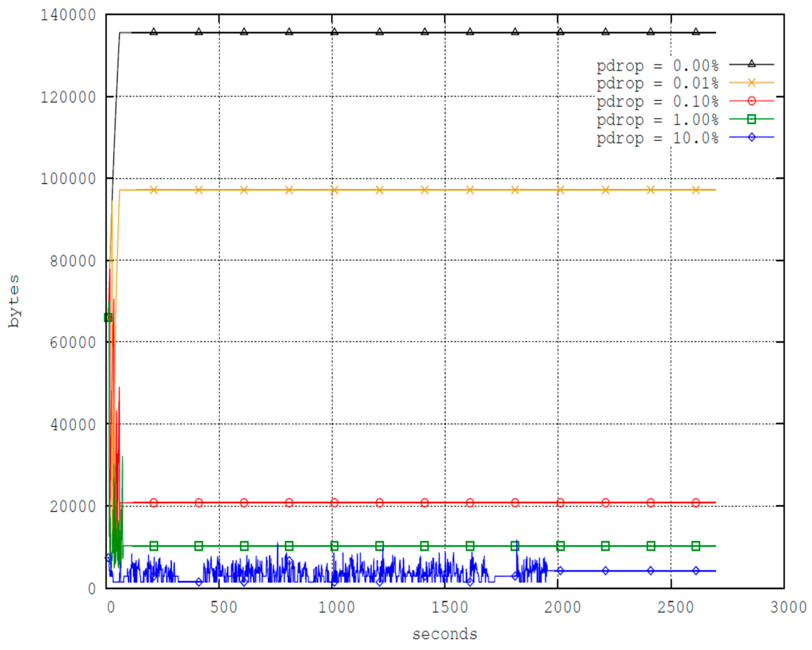Click black triangle marker at 1000 seconds
The height and width of the screenshot is (650, 812).
tap(334, 32)
